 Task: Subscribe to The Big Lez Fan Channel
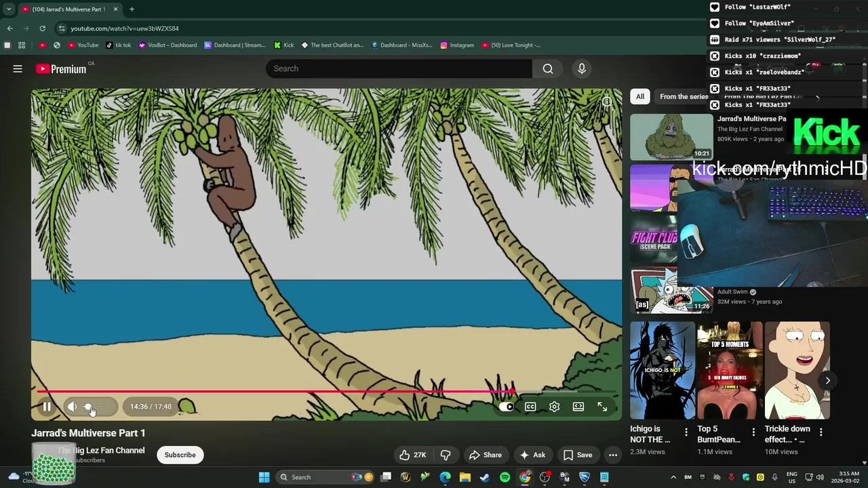pos(180,455)
